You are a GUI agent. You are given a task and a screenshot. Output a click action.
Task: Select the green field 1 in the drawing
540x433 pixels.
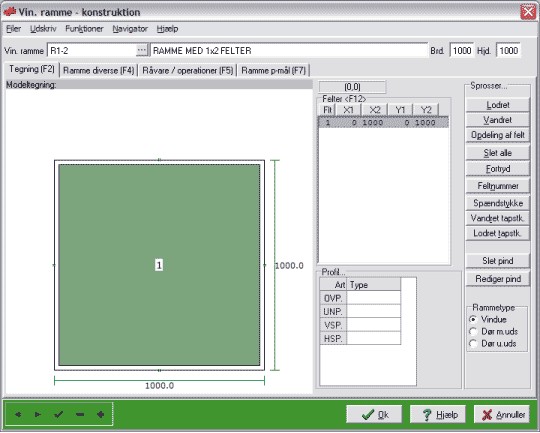tap(159, 265)
